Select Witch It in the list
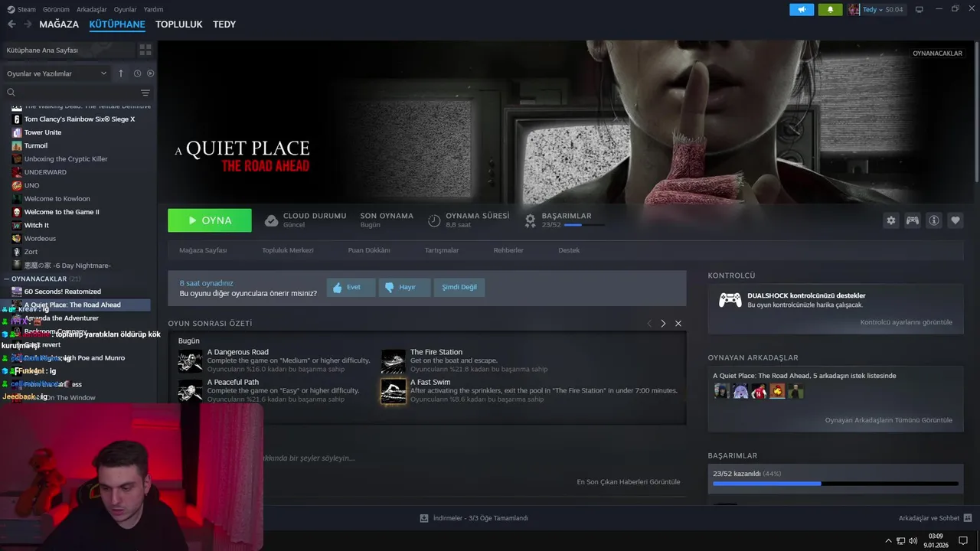The image size is (980, 551). (x=37, y=225)
